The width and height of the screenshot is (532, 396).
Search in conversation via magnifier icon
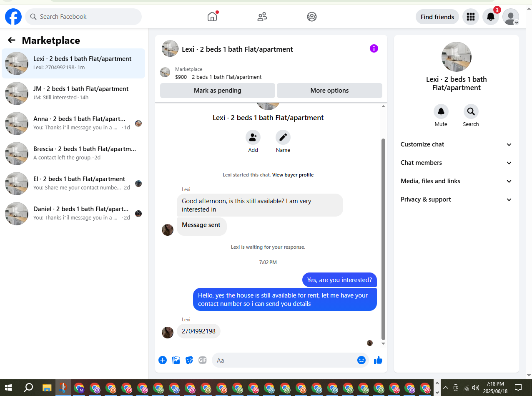click(x=471, y=111)
